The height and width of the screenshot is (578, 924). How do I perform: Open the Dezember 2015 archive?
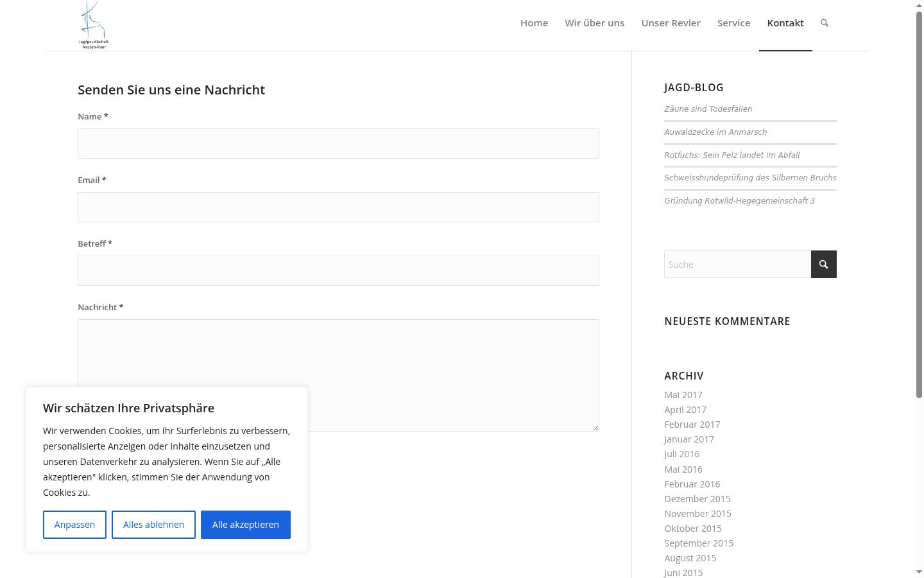697,499
